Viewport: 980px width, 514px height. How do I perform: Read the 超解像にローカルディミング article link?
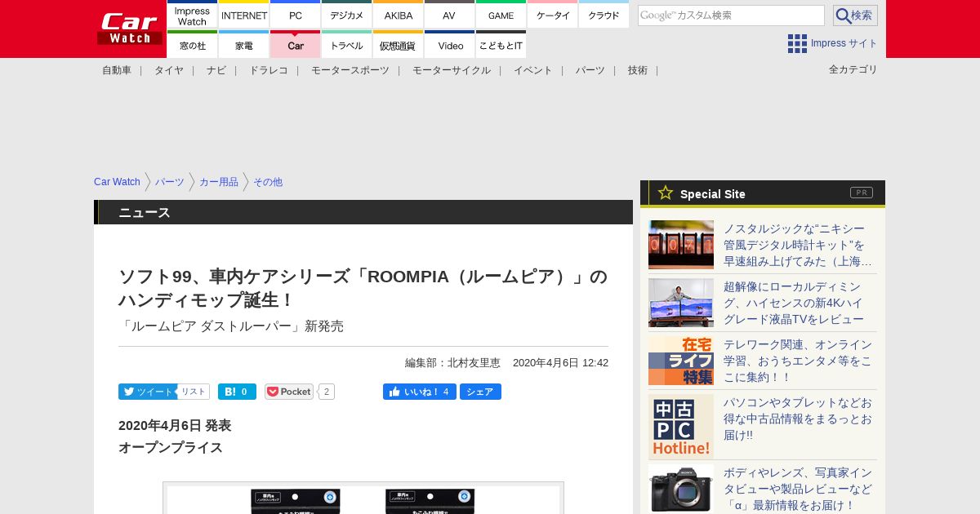(794, 303)
